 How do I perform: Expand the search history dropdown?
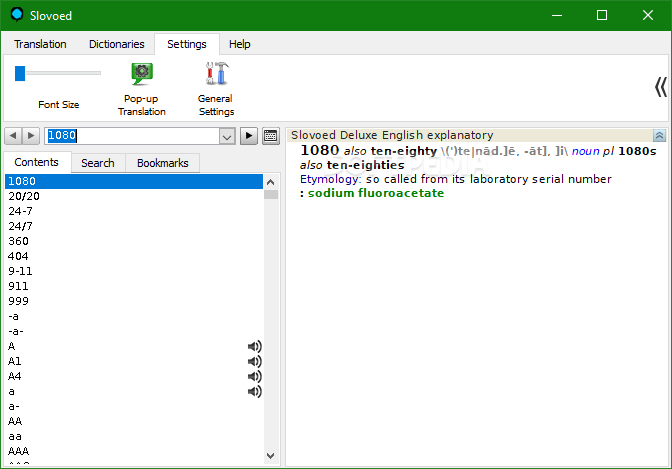[227, 136]
